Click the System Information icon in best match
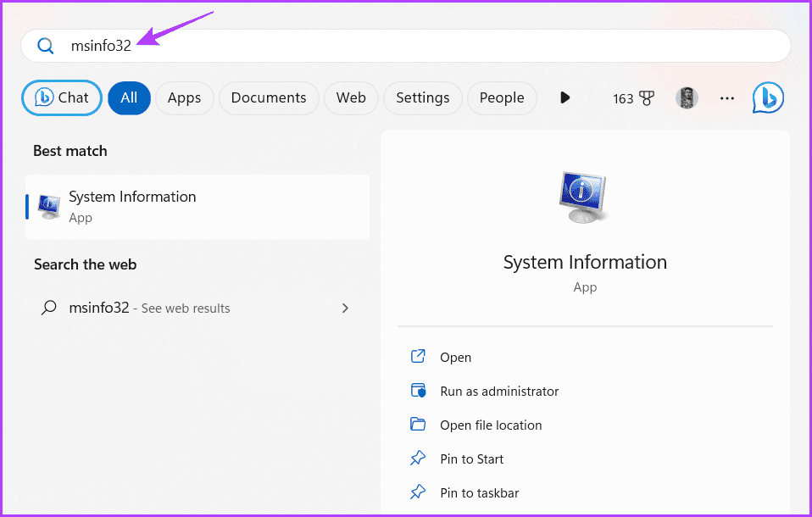 coord(49,207)
